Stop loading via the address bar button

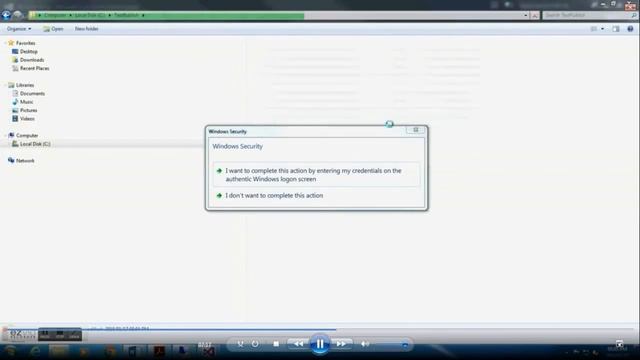click(x=535, y=16)
